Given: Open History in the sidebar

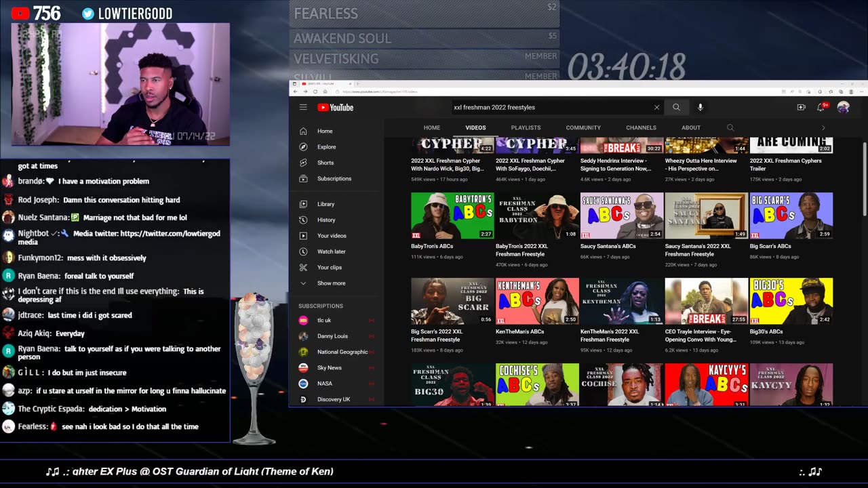Looking at the screenshot, I should (x=336, y=220).
